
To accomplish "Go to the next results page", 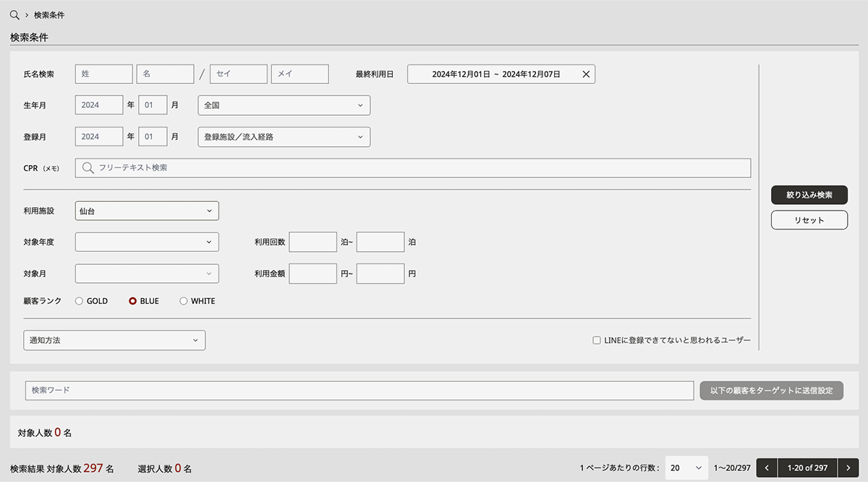I will coord(848,468).
